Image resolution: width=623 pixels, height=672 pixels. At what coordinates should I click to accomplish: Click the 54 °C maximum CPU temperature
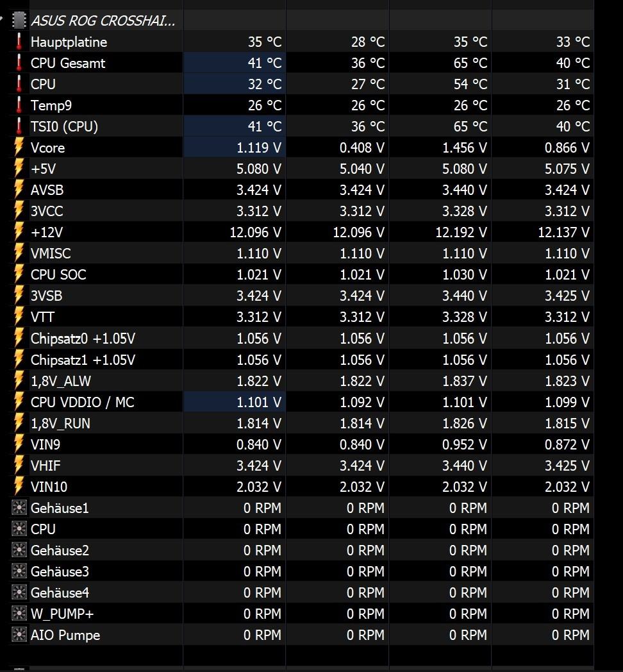click(x=470, y=84)
